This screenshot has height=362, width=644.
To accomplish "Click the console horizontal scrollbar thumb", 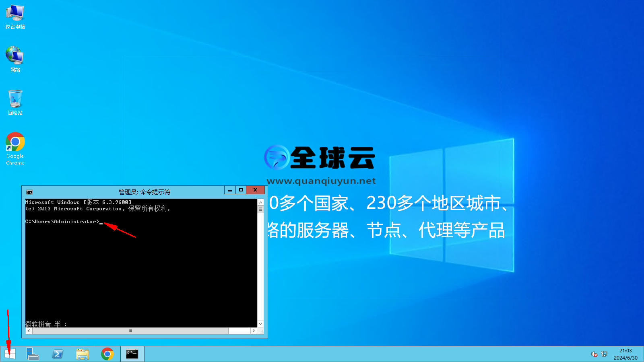I will click(x=130, y=331).
